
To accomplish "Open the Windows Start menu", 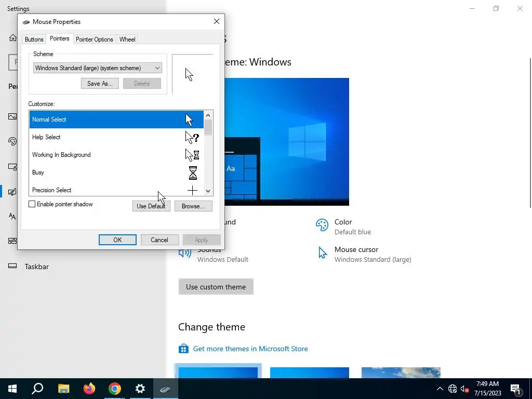I will coord(12,389).
